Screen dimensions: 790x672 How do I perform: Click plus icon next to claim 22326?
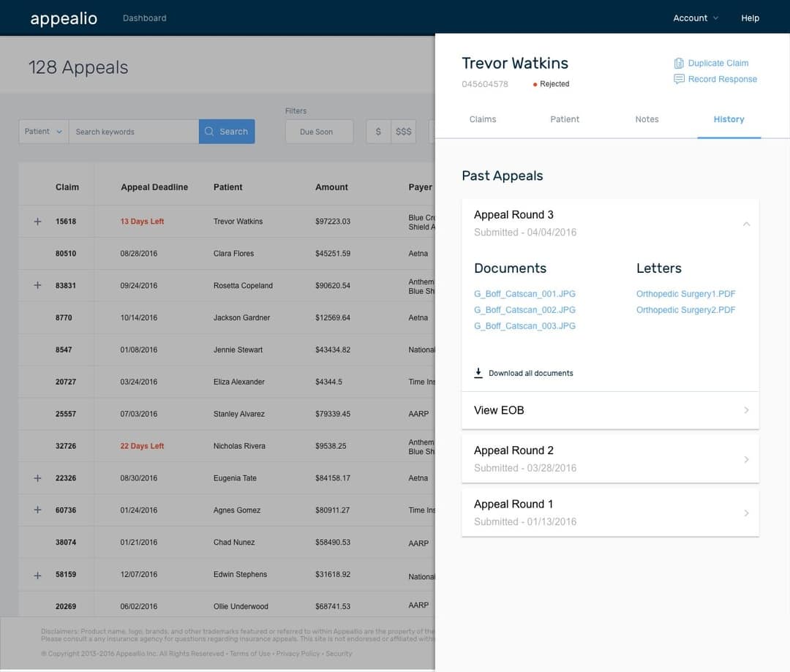pos(37,478)
